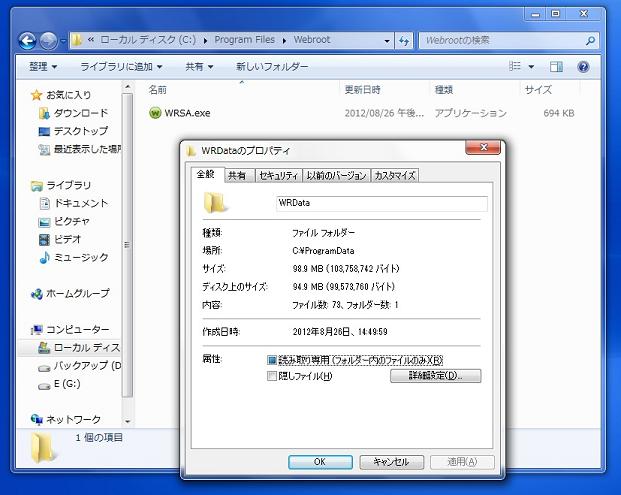Open Explorer help icon
Screen dimensions: 621x495
[x=583, y=67]
